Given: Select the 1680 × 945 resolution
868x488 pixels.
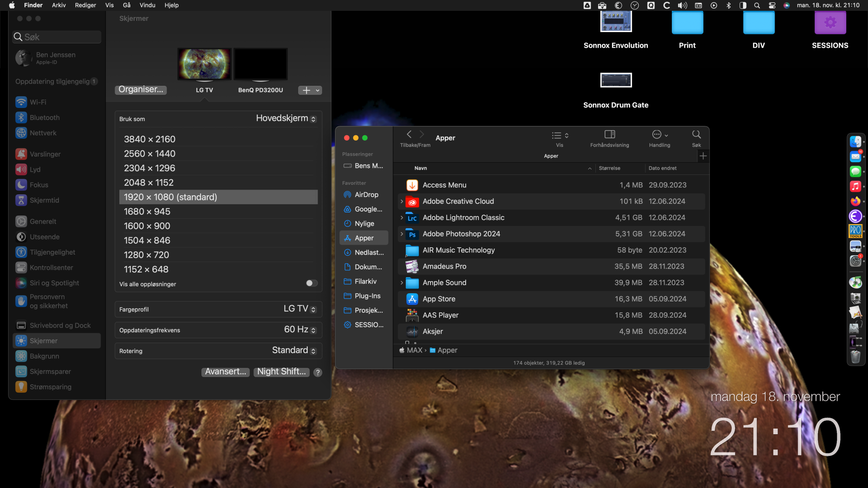Looking at the screenshot, I should pos(147,212).
